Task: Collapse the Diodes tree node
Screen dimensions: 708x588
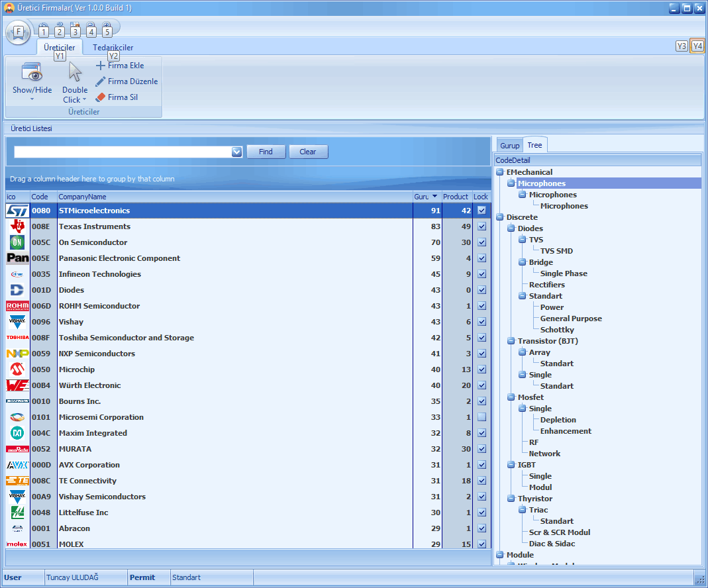Action: tap(511, 228)
